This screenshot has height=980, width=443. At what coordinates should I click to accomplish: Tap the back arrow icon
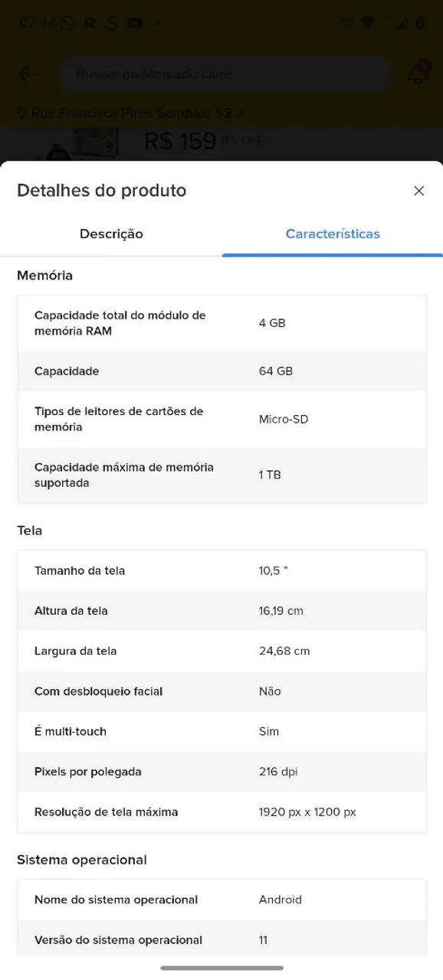[x=28, y=73]
